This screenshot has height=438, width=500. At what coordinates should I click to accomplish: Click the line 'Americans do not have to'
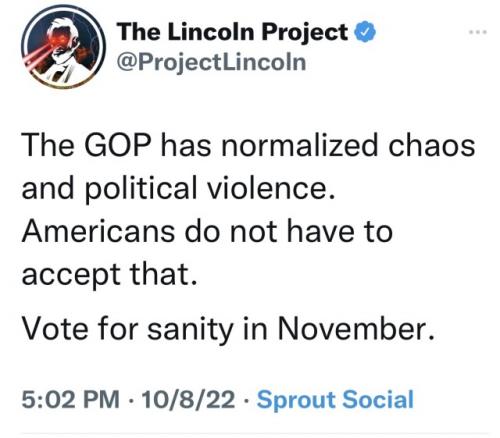click(x=207, y=232)
